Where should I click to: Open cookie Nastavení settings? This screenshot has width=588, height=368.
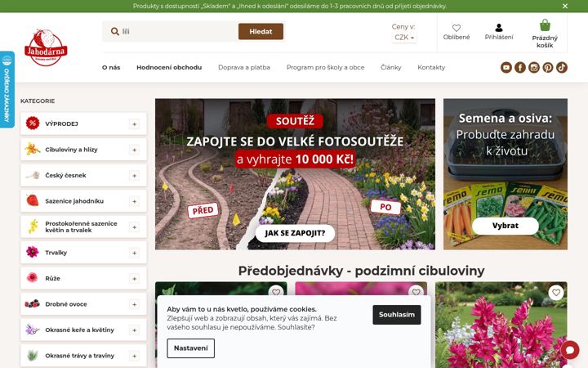[x=191, y=348]
